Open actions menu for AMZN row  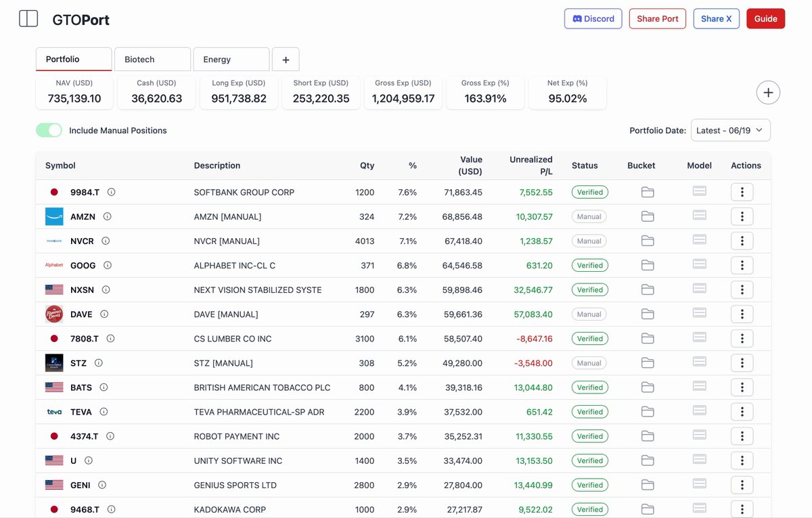click(x=742, y=216)
